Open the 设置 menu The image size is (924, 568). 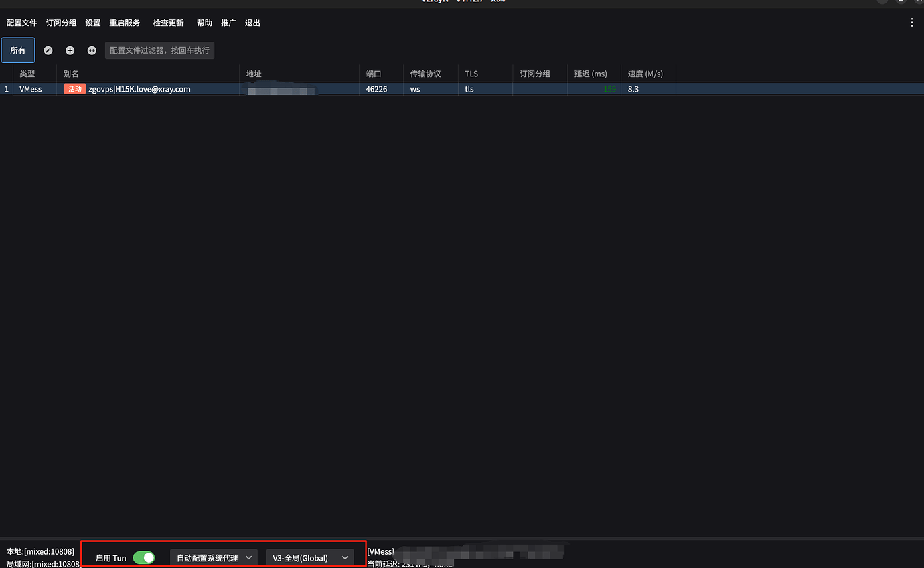pos(92,22)
